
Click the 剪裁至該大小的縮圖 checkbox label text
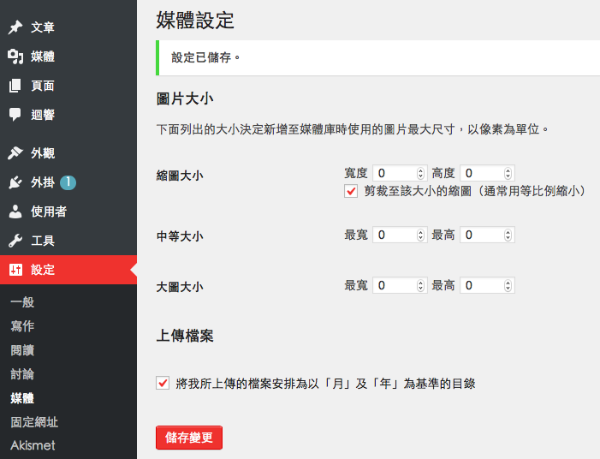pyautogui.click(x=475, y=190)
